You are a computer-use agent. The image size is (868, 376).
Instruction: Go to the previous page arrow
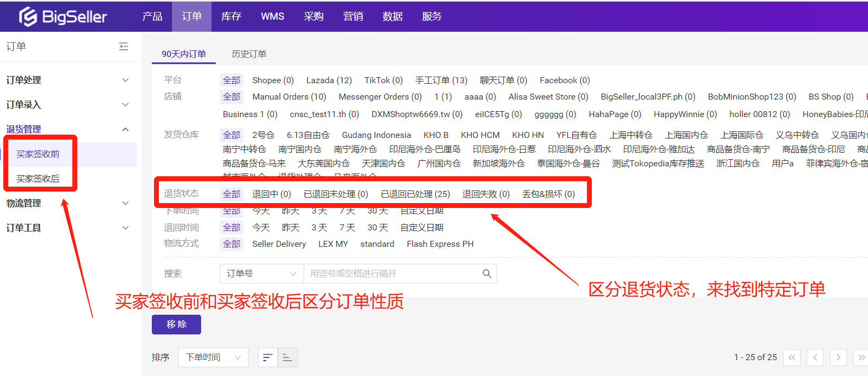click(815, 357)
